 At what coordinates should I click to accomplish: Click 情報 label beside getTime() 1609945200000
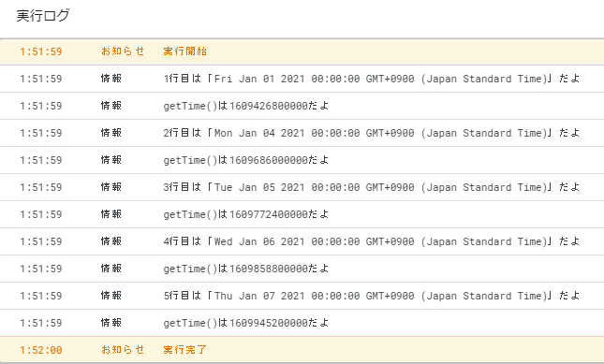coord(111,323)
